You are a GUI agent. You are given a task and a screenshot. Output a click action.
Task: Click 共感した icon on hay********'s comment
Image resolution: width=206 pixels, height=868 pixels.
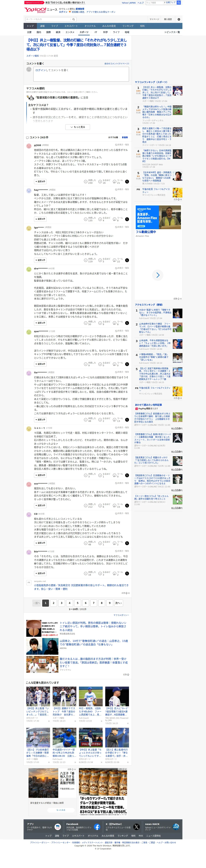86,219
